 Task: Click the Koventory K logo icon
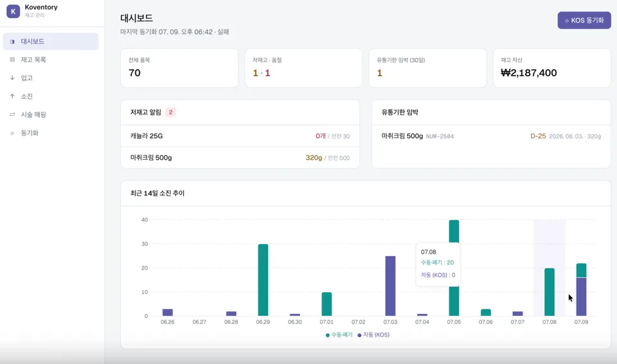pos(13,12)
